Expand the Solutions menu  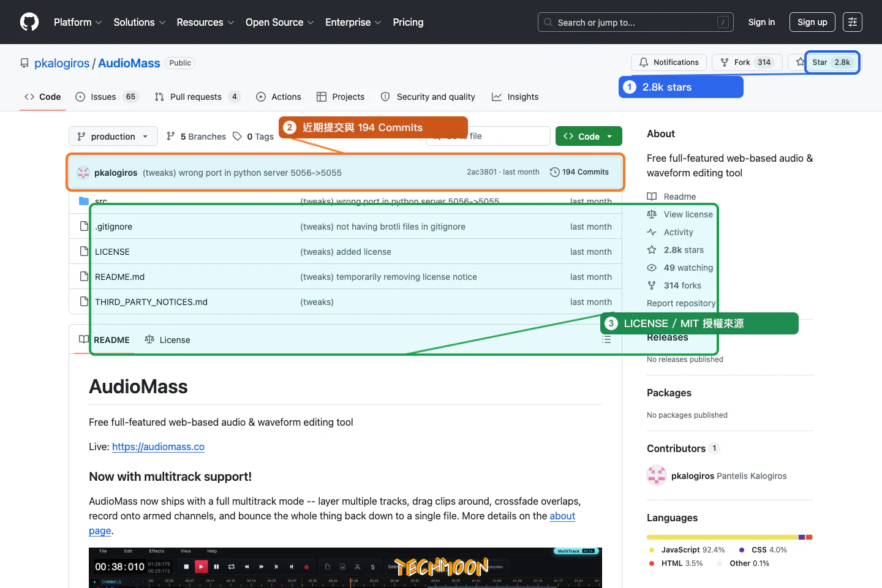140,22
